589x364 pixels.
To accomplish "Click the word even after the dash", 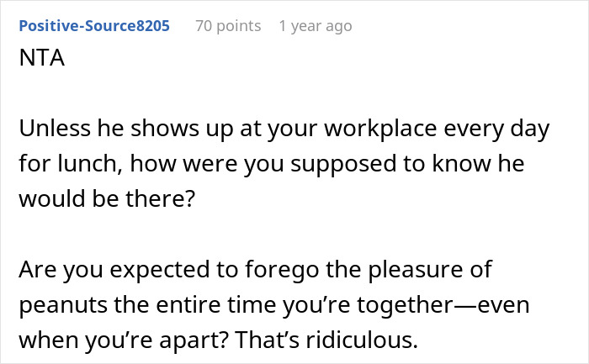I will (x=507, y=305).
